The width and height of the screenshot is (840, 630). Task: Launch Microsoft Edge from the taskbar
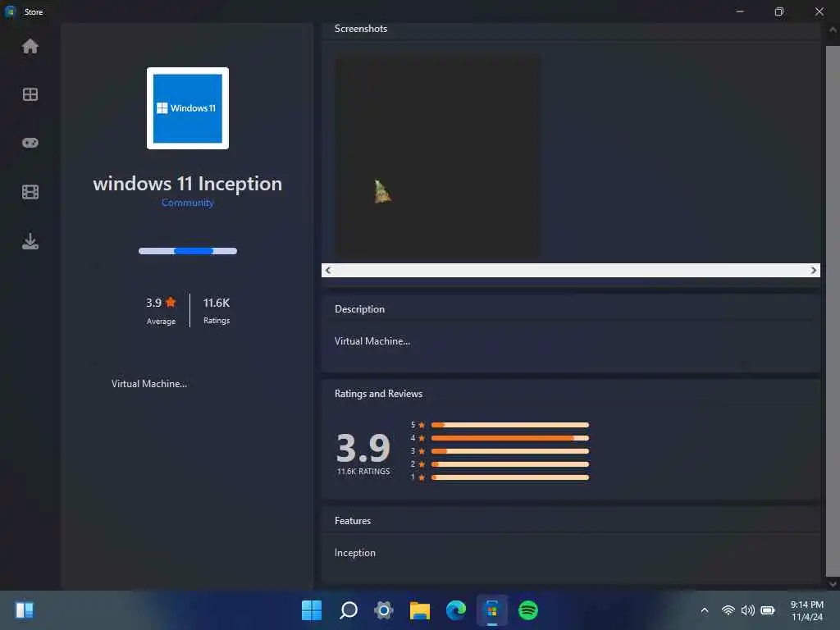click(456, 610)
